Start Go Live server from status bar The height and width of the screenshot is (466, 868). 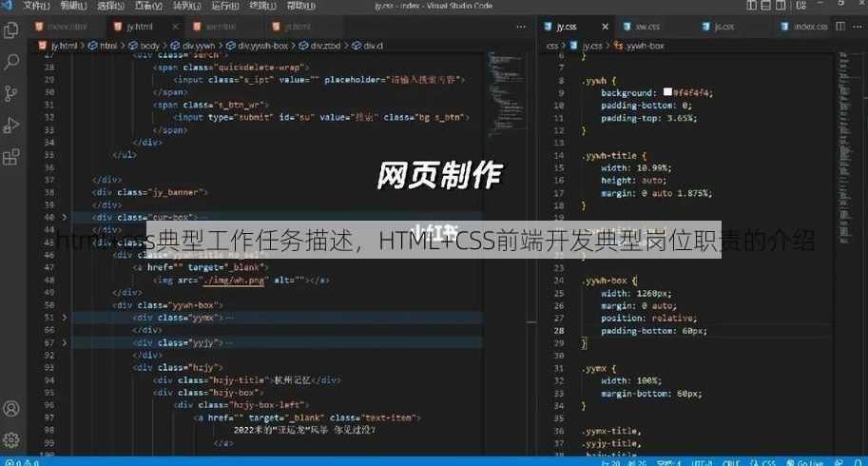805,462
